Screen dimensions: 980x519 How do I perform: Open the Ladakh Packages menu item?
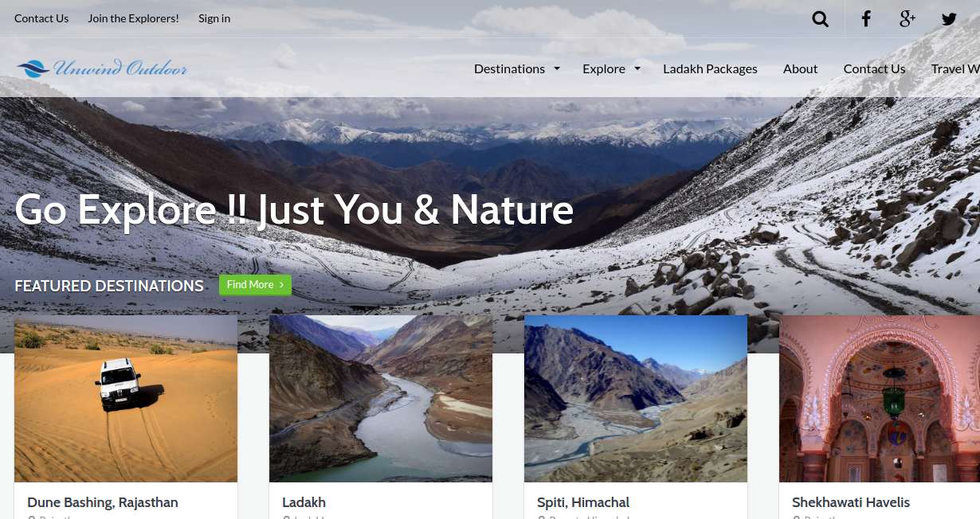coord(710,68)
